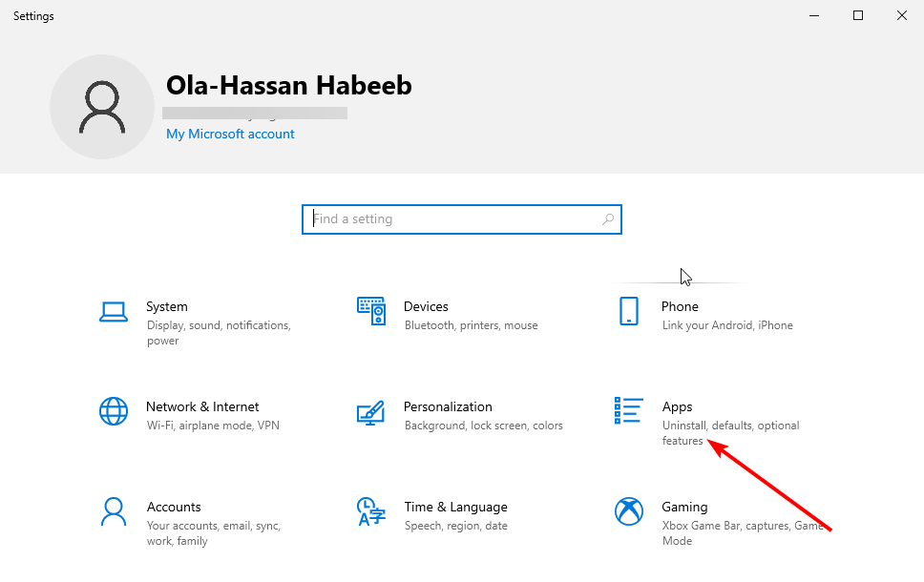Select the Gaming Xbox icon
Viewport: 924px width, 582px height.
(x=629, y=511)
